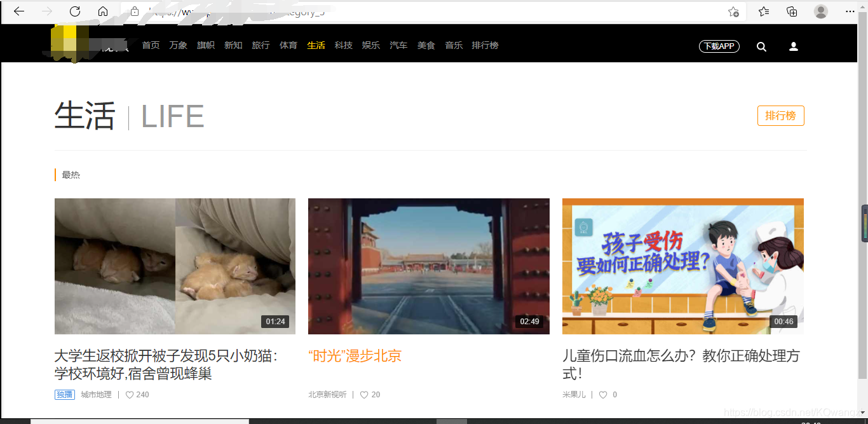Open the 美食 category
Image resolution: width=868 pixels, height=424 pixels.
click(x=426, y=45)
